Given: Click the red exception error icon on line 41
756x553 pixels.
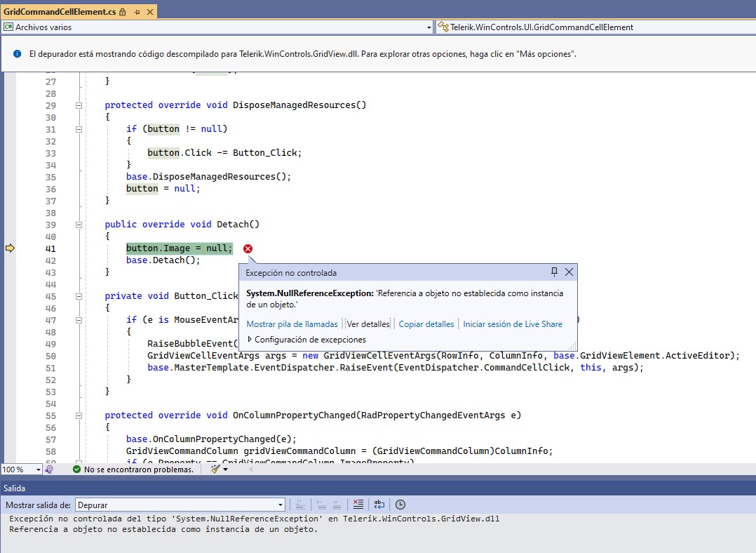Looking at the screenshot, I should tap(248, 248).
